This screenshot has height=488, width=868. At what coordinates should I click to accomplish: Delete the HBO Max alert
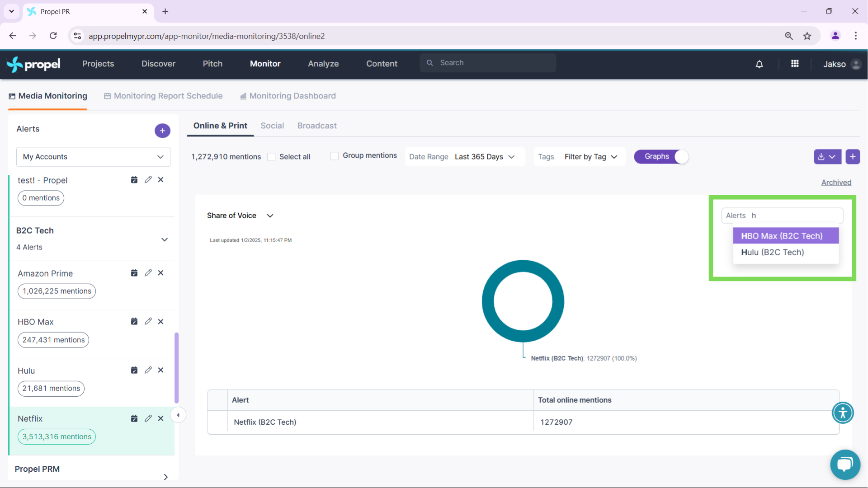click(160, 321)
